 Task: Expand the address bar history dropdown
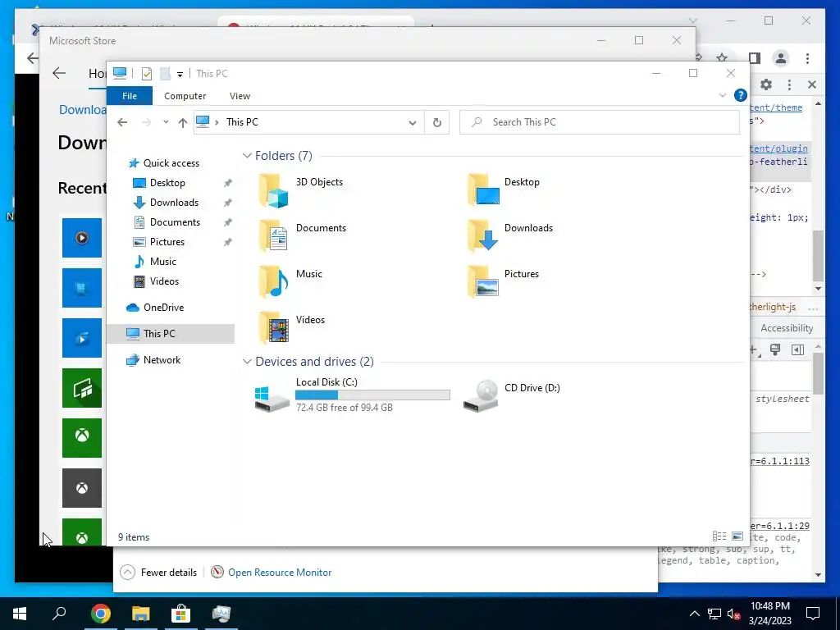(413, 123)
